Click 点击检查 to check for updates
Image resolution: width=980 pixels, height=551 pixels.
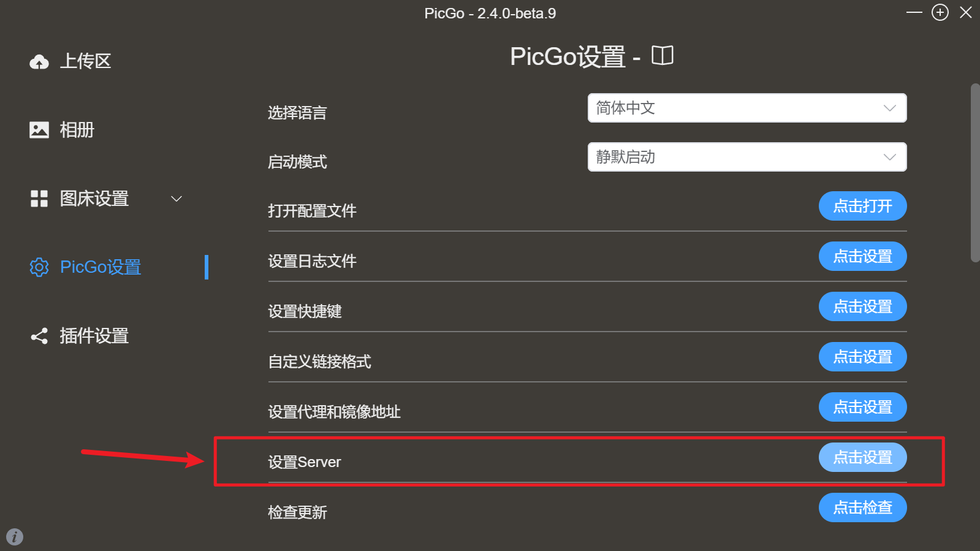pyautogui.click(x=862, y=507)
